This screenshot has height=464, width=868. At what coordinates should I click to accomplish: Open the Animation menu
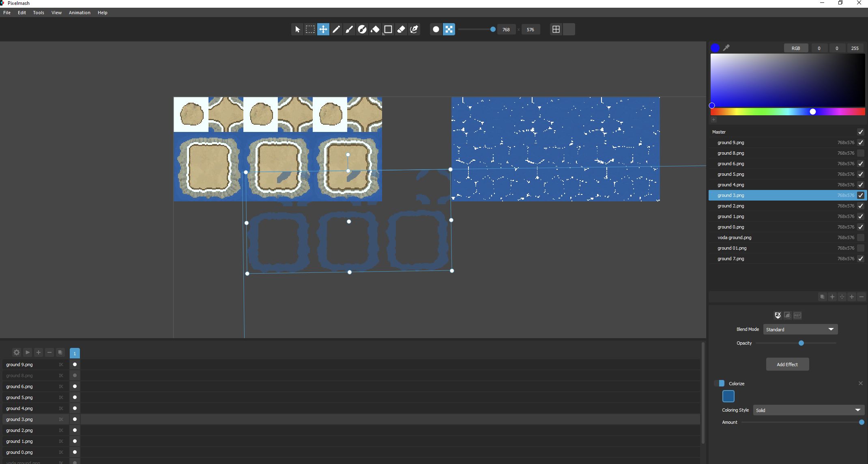[x=79, y=13]
